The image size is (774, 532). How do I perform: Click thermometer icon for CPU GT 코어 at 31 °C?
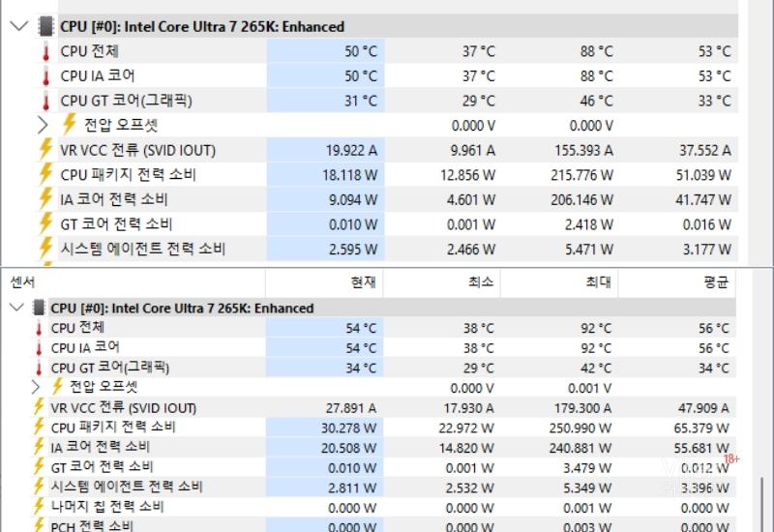[45, 101]
